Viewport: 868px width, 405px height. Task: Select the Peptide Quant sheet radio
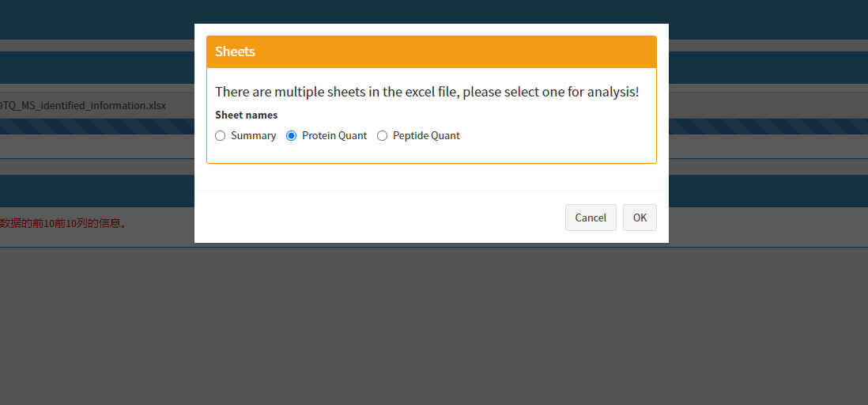(383, 136)
